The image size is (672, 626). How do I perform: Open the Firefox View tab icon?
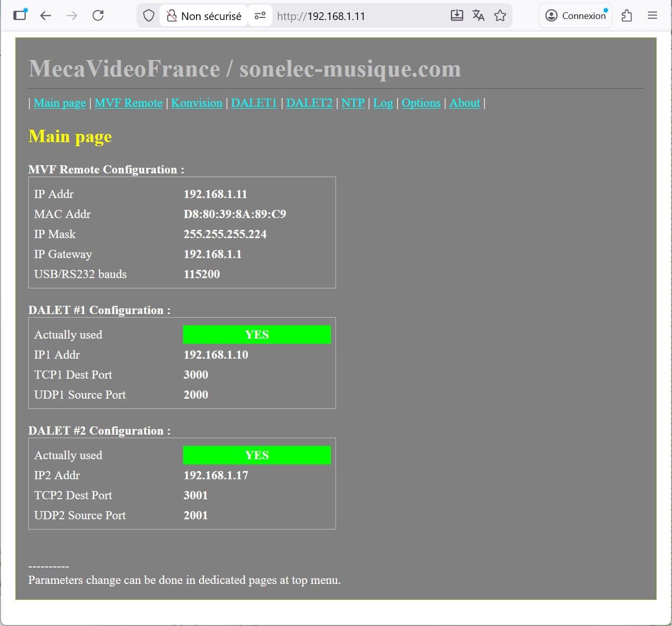[20, 15]
